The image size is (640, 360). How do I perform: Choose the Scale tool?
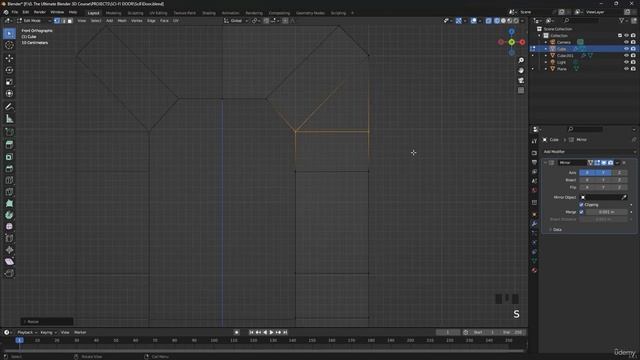(9, 82)
